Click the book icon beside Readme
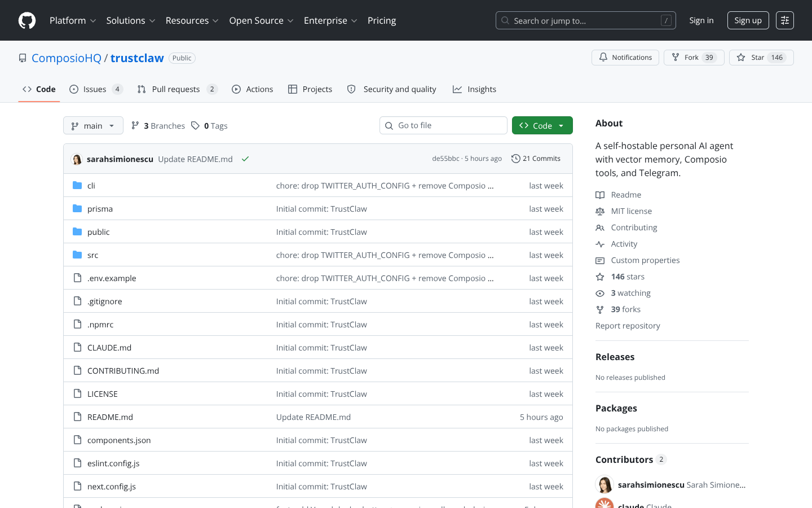 click(x=600, y=195)
